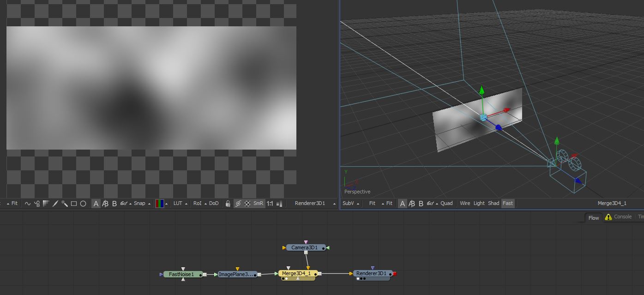This screenshot has width=644, height=295.
Task: Switch left viewer to buffer B
Action: point(114,203)
